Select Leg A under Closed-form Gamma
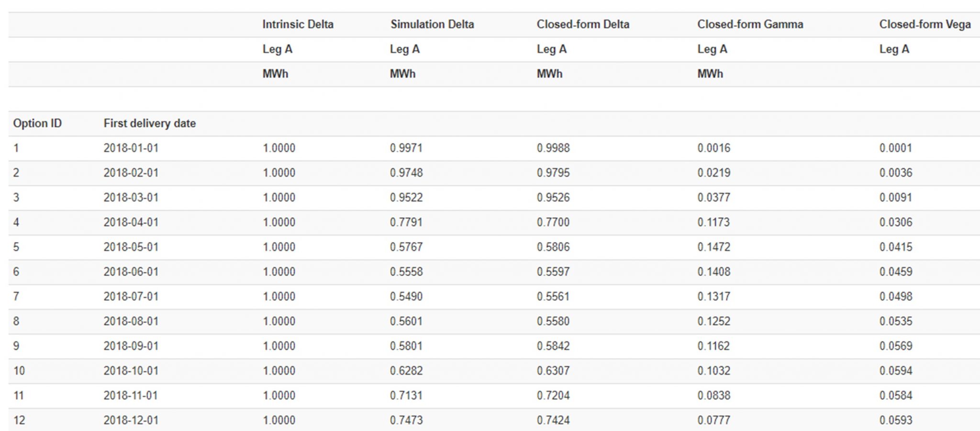 712,49
